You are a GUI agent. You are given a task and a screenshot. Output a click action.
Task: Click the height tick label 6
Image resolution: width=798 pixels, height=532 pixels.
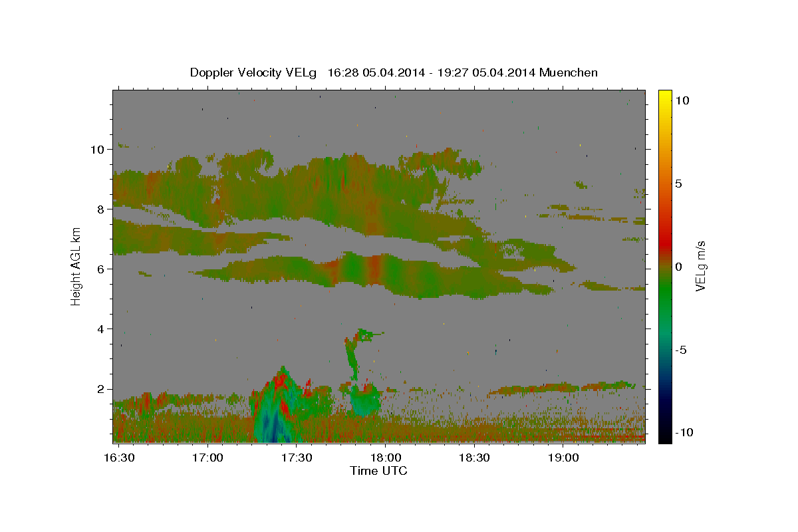point(101,269)
